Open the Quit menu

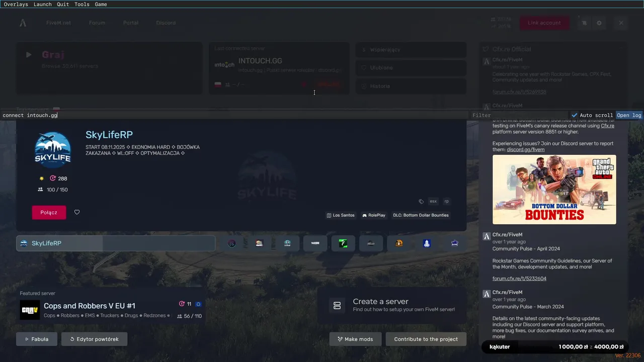(63, 4)
